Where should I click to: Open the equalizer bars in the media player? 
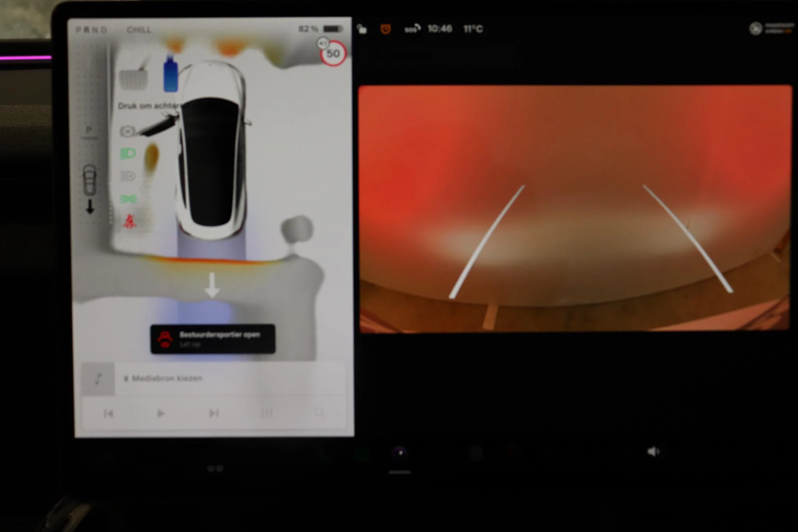pyautogui.click(x=267, y=412)
